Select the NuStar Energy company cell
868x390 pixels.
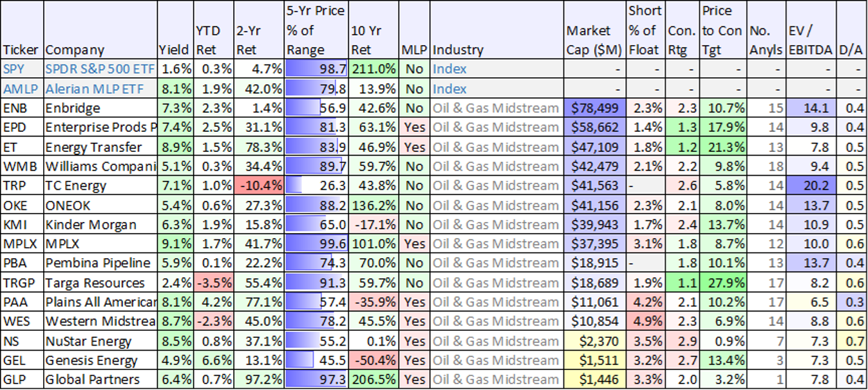click(x=100, y=341)
